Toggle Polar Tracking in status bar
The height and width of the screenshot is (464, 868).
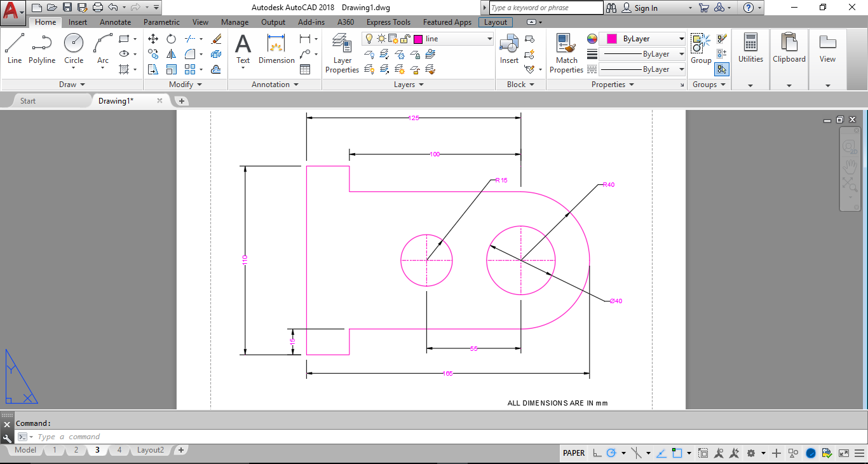611,453
